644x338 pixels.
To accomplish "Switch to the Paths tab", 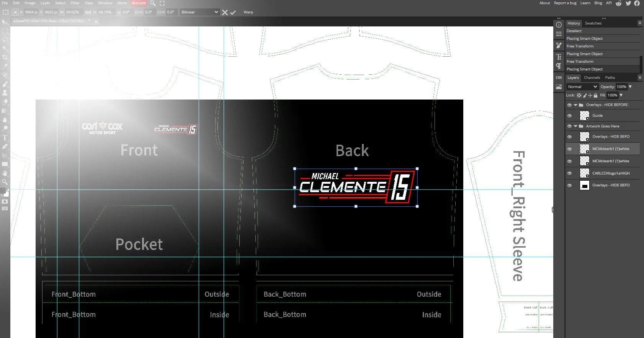I will click(610, 78).
